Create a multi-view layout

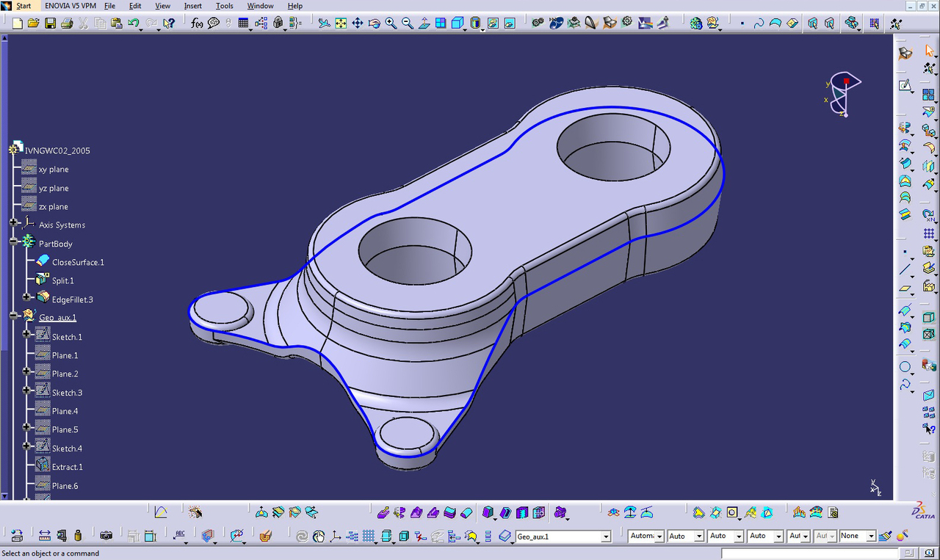(x=441, y=23)
